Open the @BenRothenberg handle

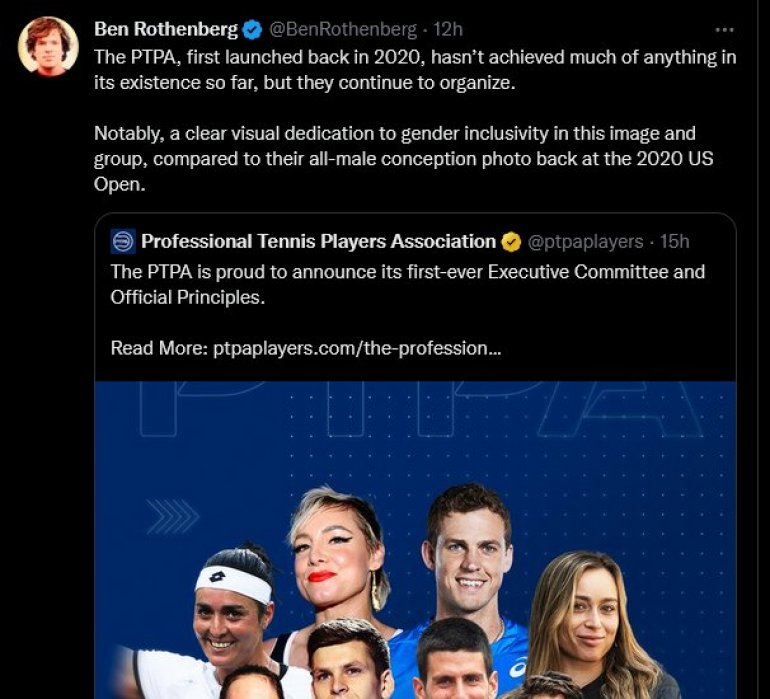[x=343, y=30]
